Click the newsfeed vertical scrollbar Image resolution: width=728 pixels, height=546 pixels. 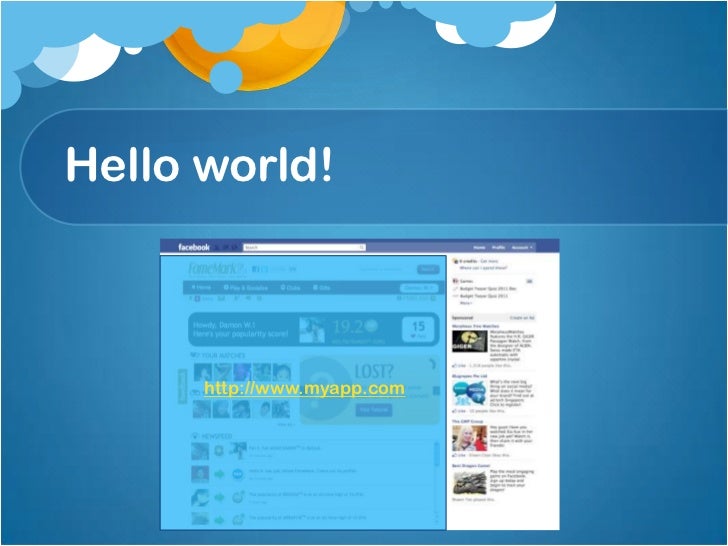(436, 481)
